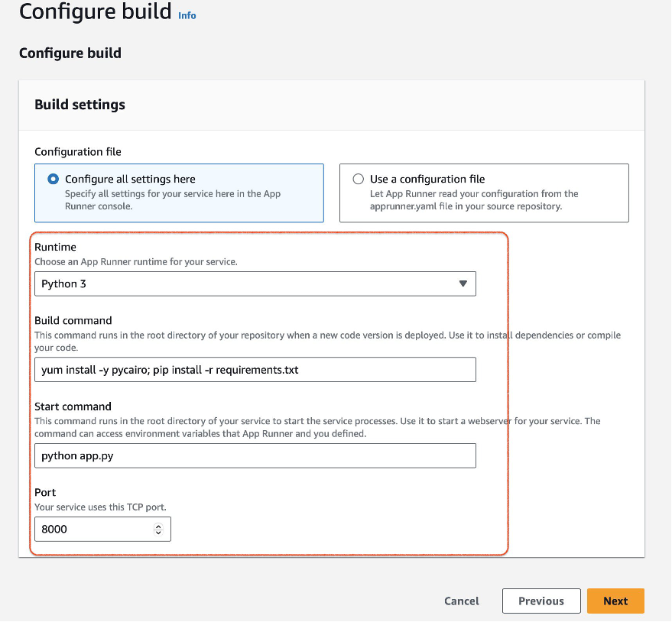The height and width of the screenshot is (622, 672).
Task: Decrement the port using the down stepper arrow
Action: coord(158,533)
